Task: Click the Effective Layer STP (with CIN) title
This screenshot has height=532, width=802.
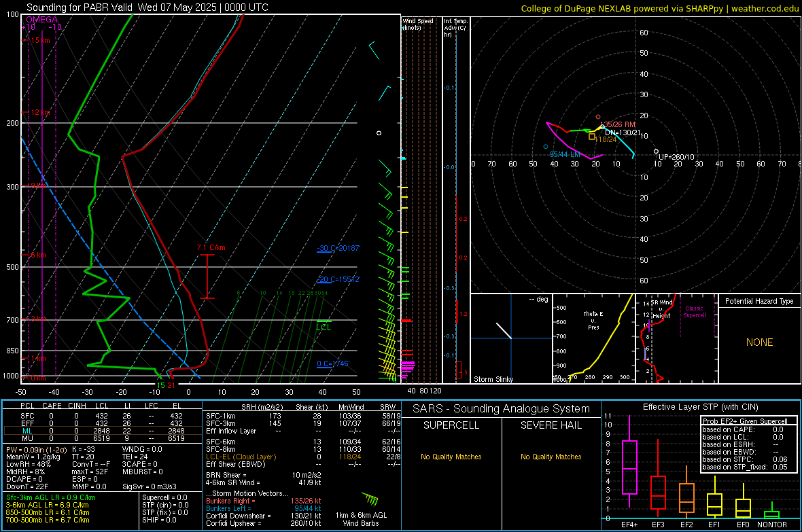Action: tap(700, 407)
